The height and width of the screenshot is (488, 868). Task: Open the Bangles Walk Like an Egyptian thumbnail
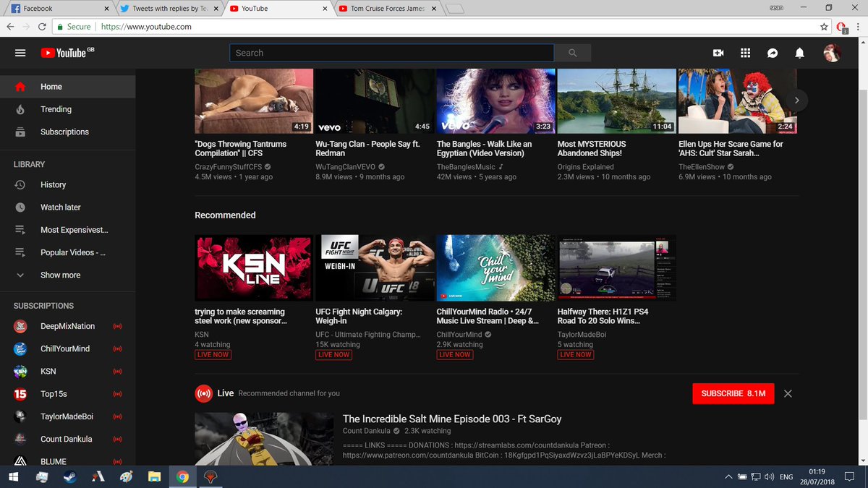point(495,101)
